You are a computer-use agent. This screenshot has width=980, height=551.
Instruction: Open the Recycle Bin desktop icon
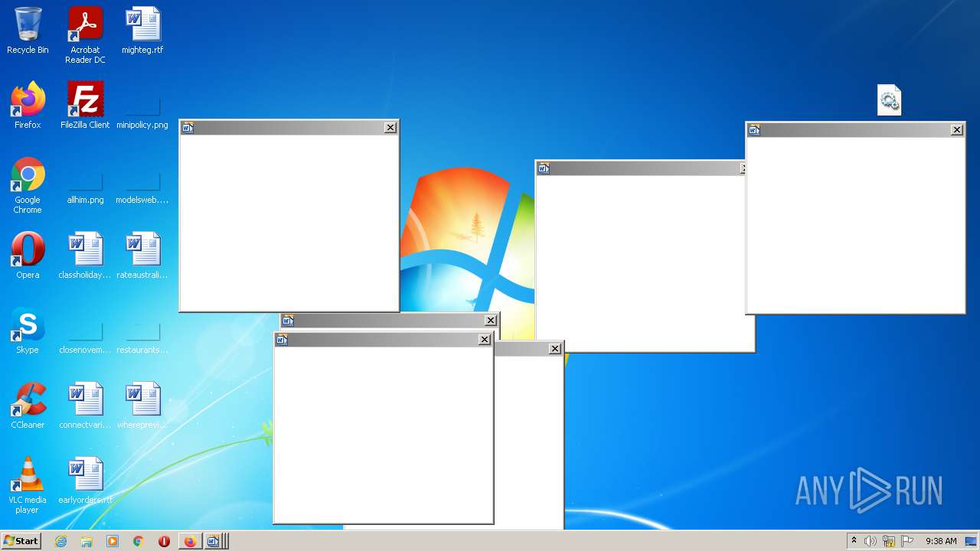(28, 31)
